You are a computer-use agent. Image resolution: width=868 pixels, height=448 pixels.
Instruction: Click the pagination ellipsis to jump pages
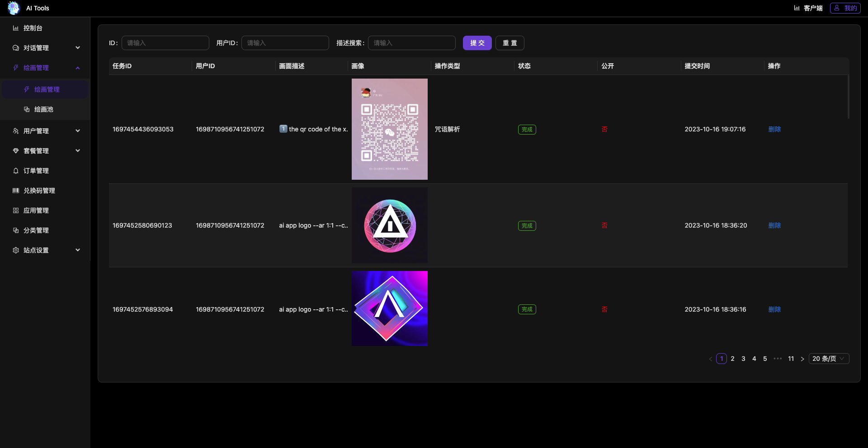778,359
